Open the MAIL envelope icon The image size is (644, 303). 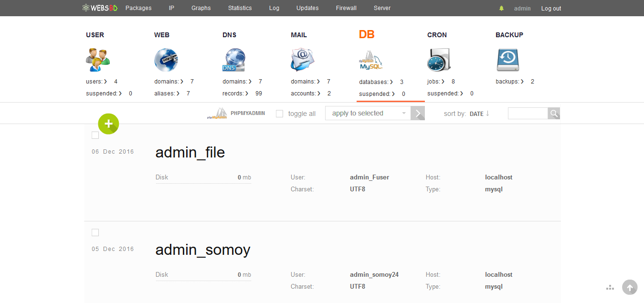pyautogui.click(x=302, y=60)
